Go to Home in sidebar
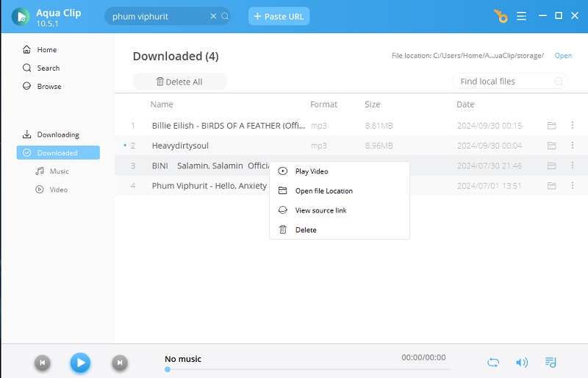Screen dimensions: 588x378 pos(40,49)
